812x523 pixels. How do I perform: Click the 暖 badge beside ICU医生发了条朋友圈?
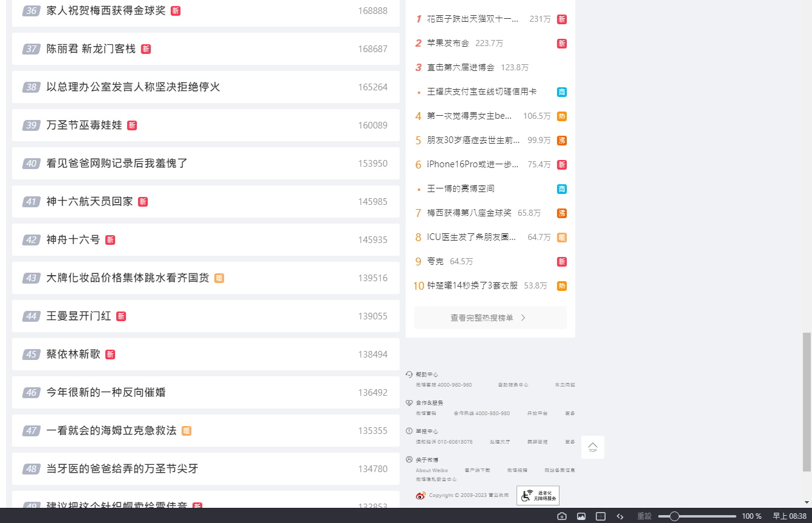[x=562, y=238]
